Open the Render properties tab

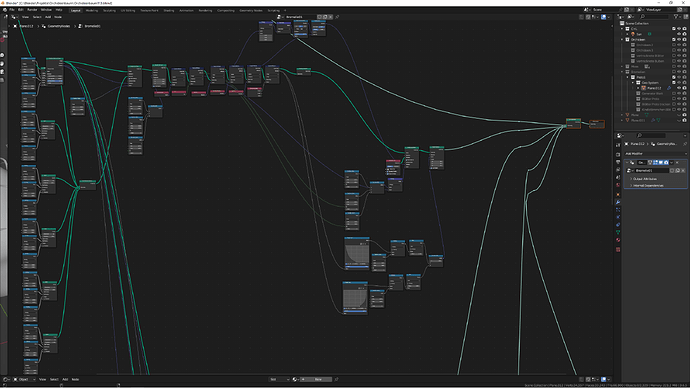[618, 154]
